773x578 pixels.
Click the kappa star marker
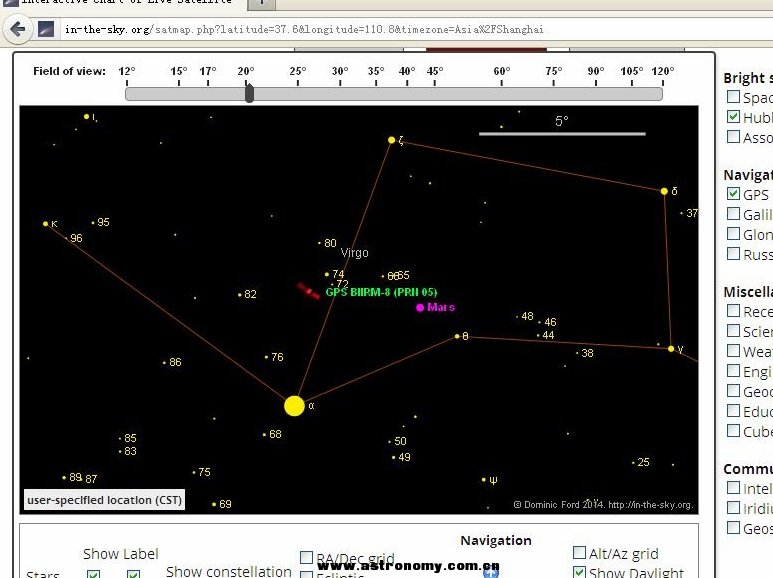point(45,224)
